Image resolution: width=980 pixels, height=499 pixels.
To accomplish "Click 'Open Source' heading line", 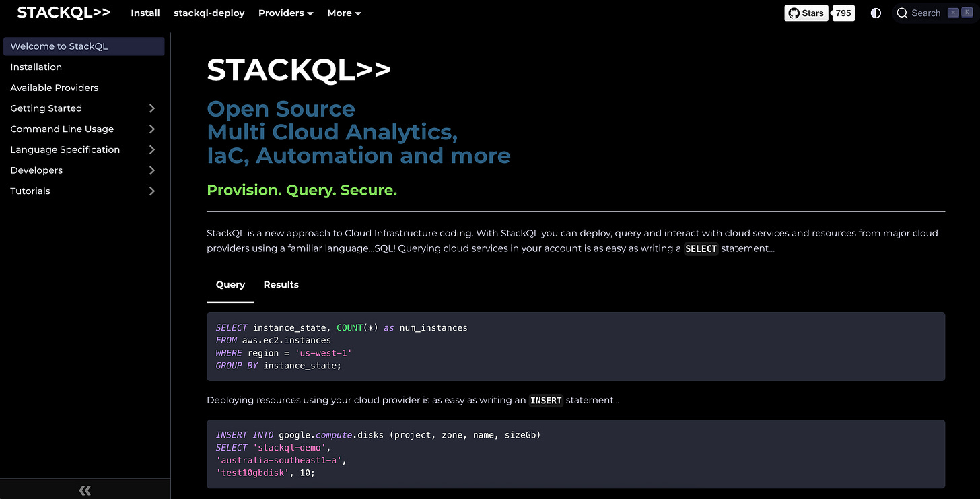I will [281, 109].
